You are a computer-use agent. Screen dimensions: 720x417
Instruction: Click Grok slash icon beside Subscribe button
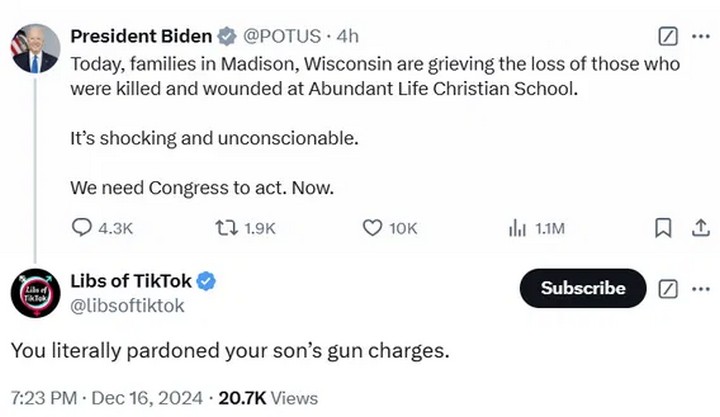(x=668, y=289)
